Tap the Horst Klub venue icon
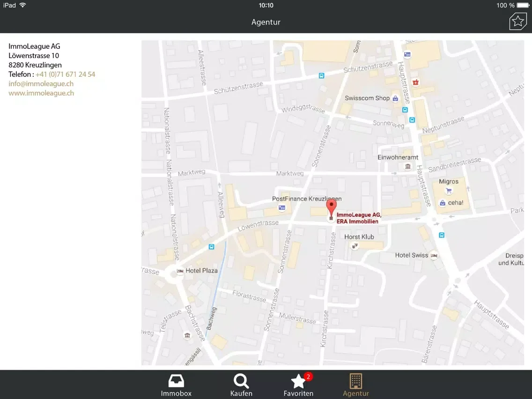Screen dimensions: 532x399 (x=355, y=246)
